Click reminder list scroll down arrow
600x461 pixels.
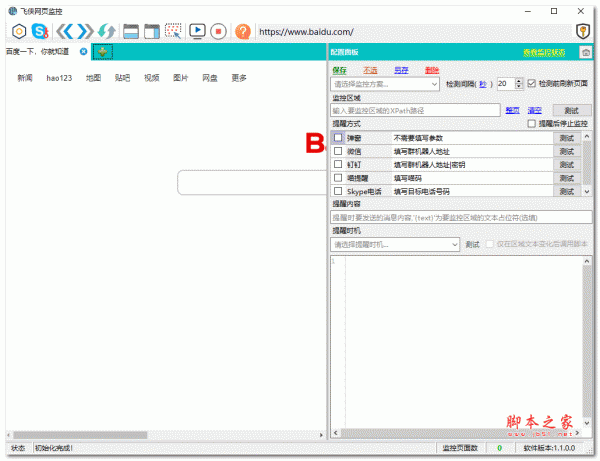point(587,192)
